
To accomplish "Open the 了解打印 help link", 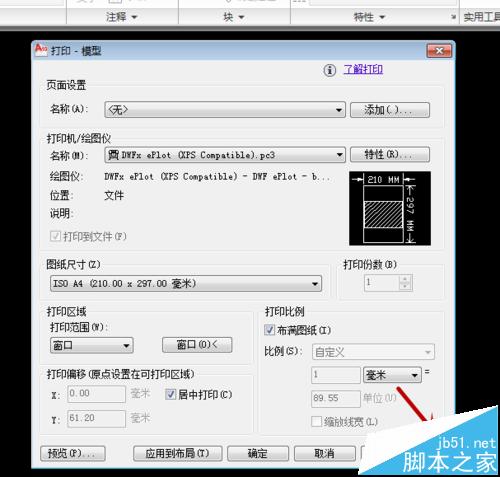I will point(363,69).
